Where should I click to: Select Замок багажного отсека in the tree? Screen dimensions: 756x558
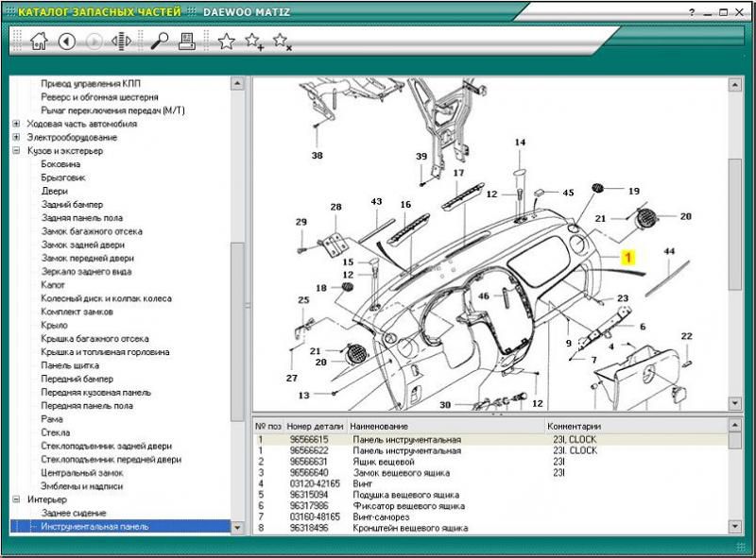(92, 231)
